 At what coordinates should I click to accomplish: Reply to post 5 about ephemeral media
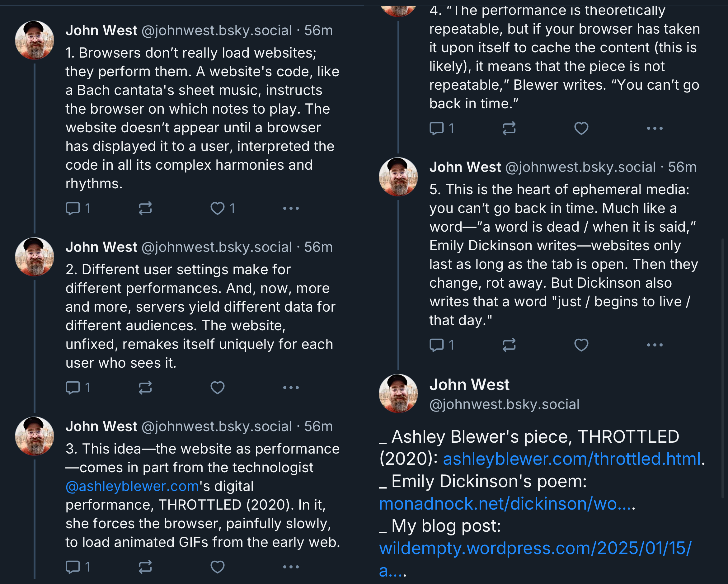tap(437, 345)
